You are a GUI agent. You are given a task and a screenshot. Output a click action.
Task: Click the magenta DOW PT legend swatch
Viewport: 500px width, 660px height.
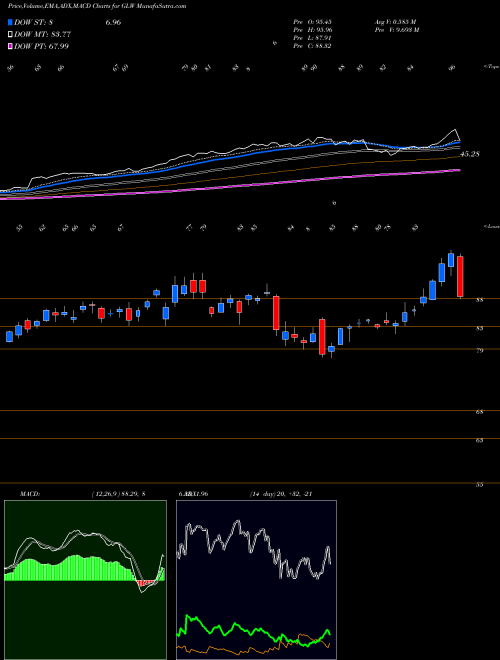tap(10, 46)
